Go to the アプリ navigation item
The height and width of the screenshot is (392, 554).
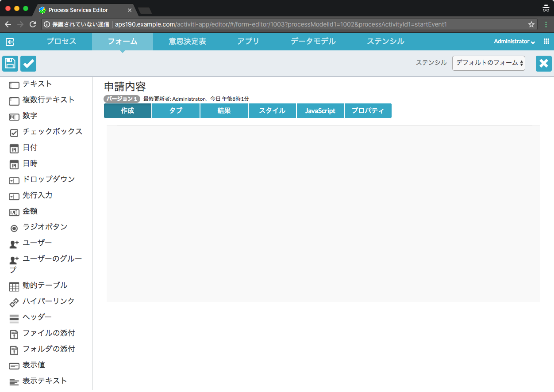(x=248, y=42)
